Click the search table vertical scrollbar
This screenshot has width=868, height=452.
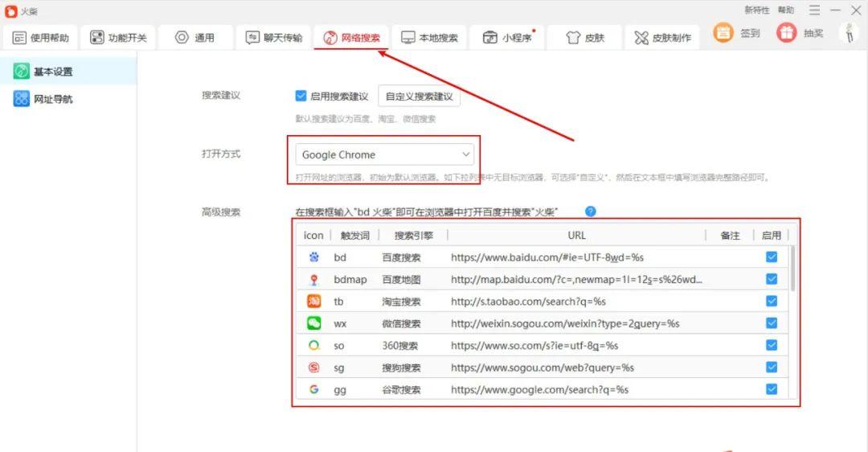792,269
